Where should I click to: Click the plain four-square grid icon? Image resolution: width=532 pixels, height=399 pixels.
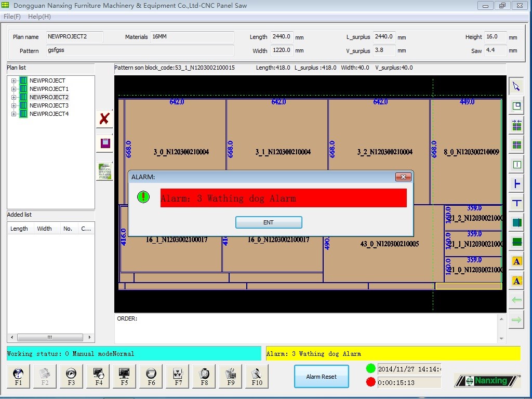[516, 145]
